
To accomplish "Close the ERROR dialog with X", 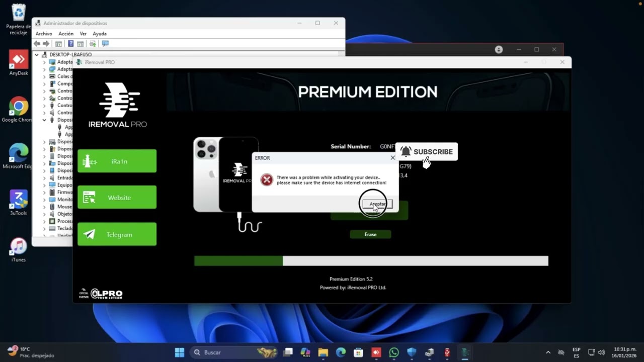I will 393,158.
